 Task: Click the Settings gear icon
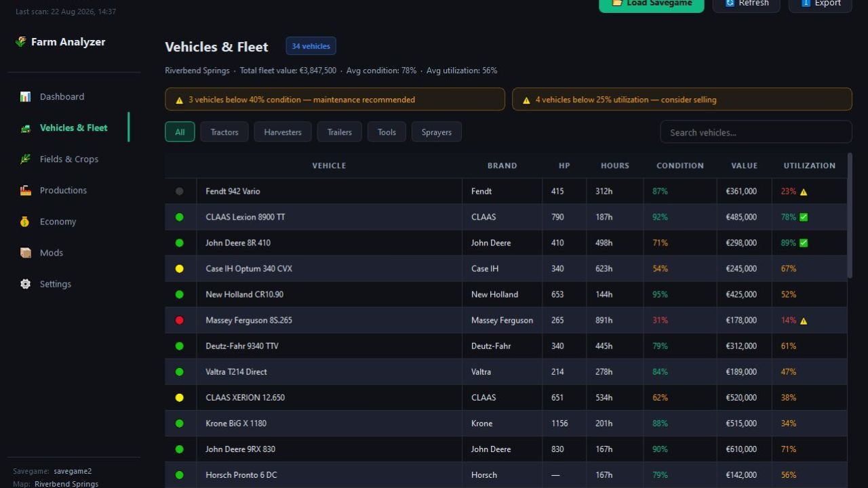26,284
